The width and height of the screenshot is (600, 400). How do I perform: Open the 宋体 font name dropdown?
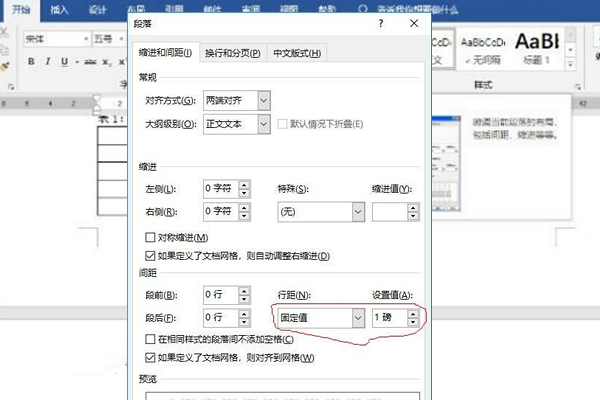coord(86,39)
